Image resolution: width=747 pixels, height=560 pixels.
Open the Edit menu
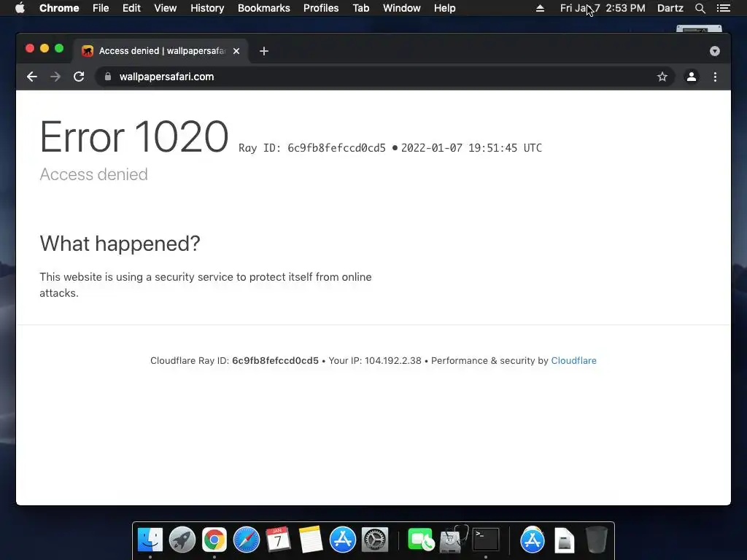131,8
